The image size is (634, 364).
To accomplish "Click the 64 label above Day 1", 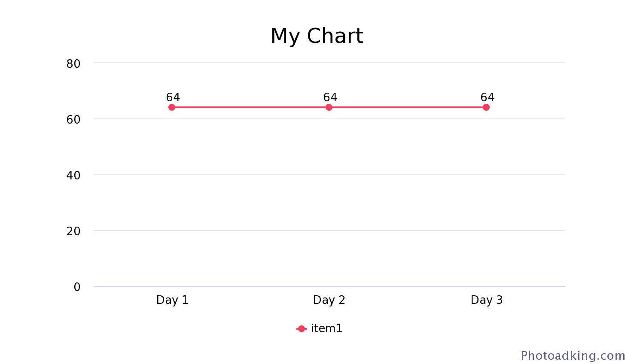I will 173,97.
